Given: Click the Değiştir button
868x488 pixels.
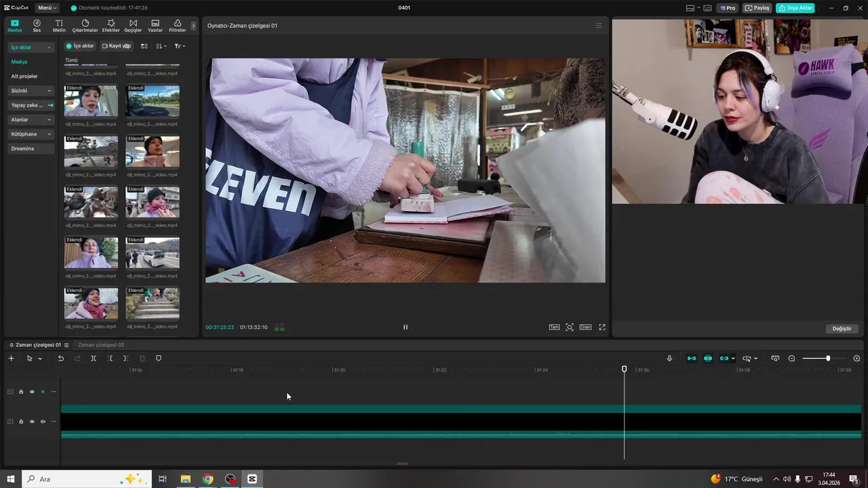Looking at the screenshot, I should (842, 329).
